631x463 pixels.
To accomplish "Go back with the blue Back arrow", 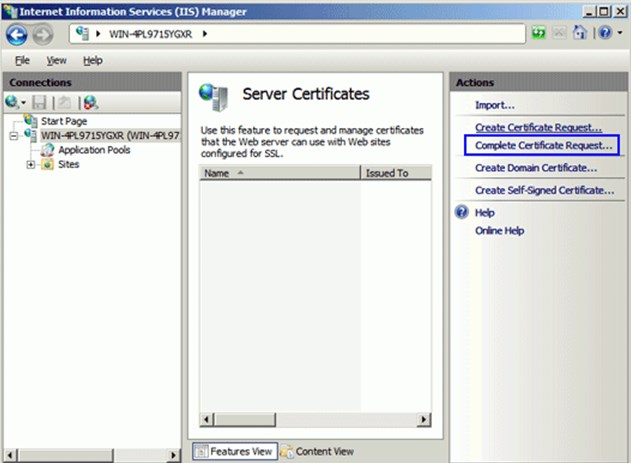I will click(16, 35).
